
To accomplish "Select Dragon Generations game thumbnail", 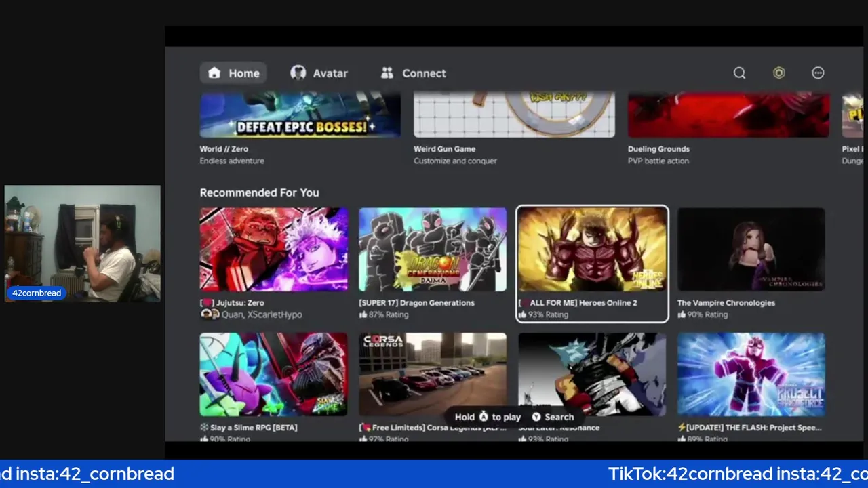I will (x=433, y=249).
